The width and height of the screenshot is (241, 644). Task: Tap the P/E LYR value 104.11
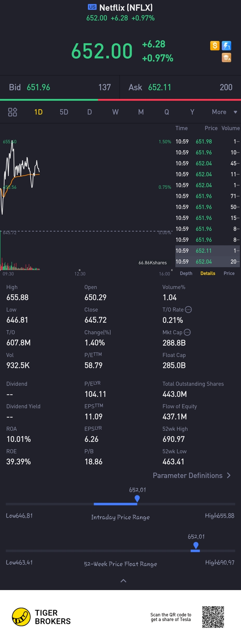pos(95,394)
